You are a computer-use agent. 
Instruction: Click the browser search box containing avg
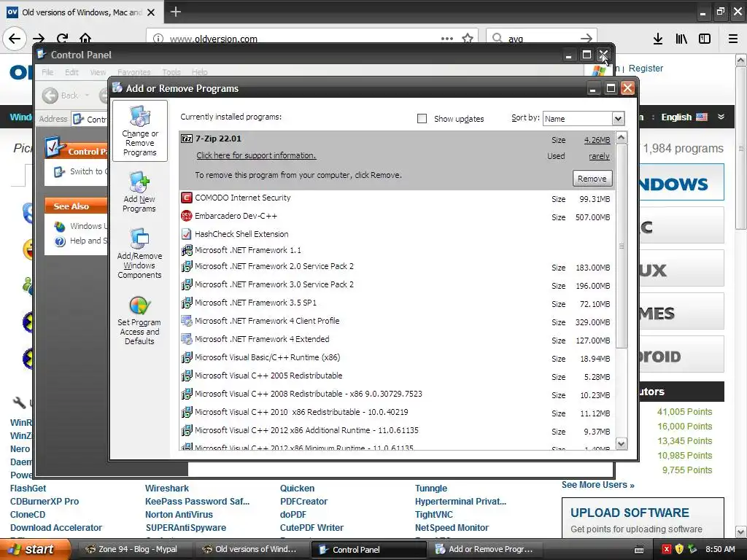click(x=543, y=39)
